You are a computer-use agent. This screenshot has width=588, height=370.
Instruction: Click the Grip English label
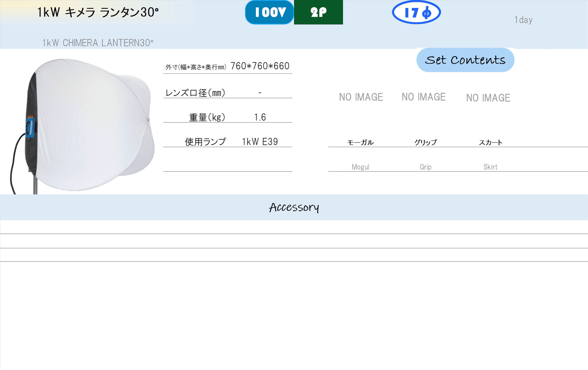point(425,167)
